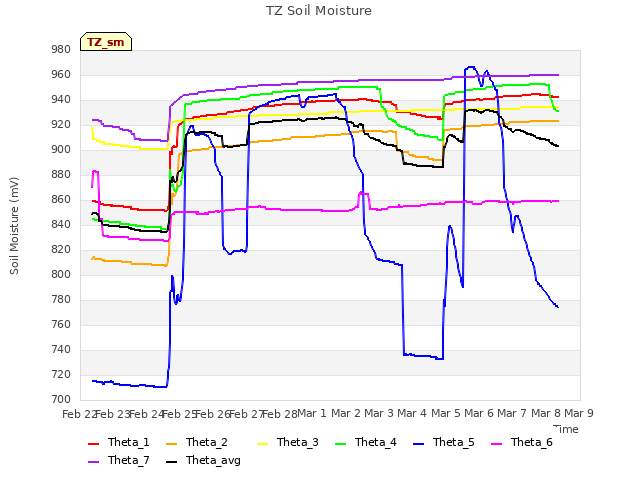Click the Soil Moisture (mV) axis label

pyautogui.click(x=14, y=226)
